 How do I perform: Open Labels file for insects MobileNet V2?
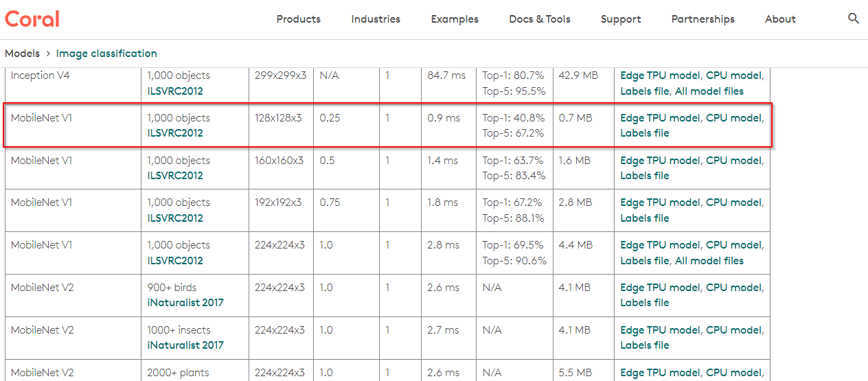(645, 345)
